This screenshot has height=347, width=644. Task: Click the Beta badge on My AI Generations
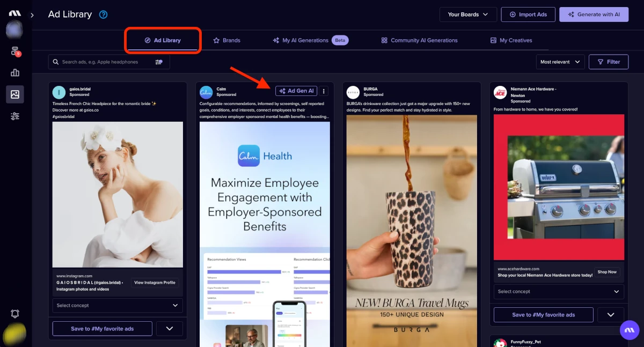[340, 40]
